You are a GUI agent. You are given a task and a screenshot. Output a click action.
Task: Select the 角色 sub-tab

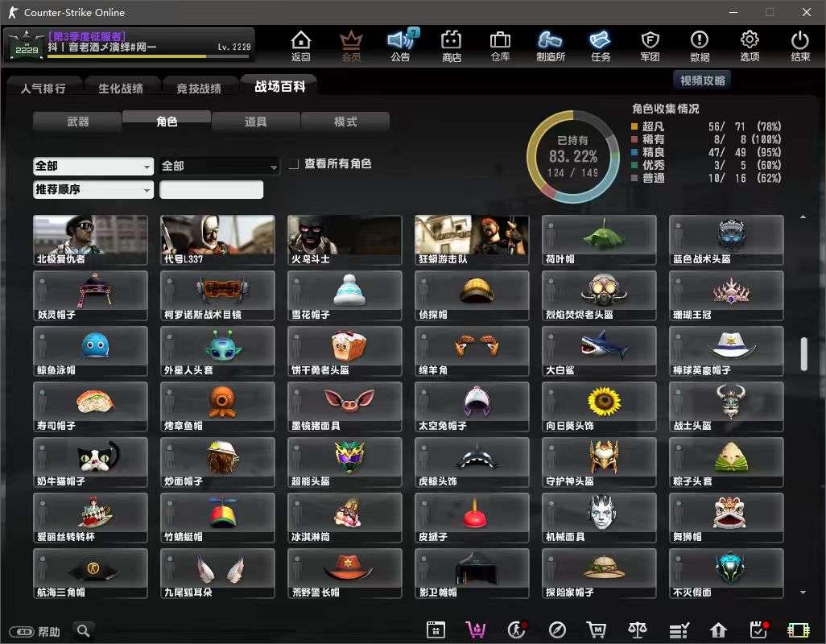(167, 121)
